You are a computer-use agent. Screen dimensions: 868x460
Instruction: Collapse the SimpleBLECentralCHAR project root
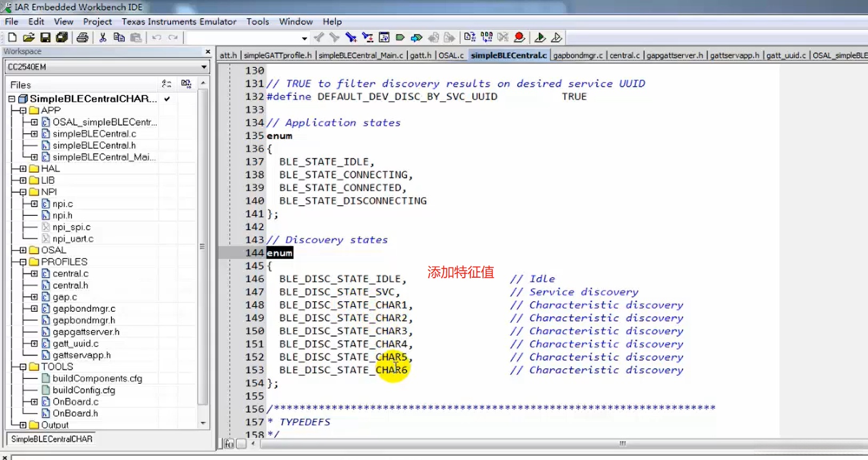tap(12, 99)
